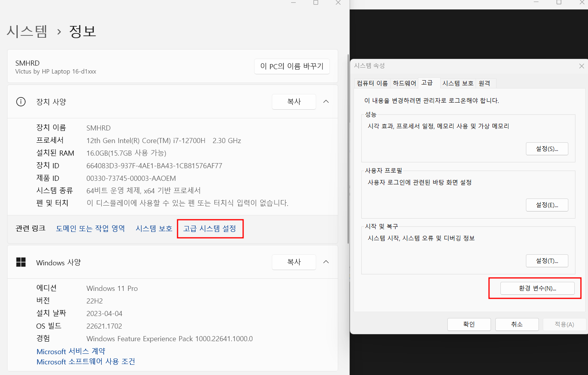Click the device ID value 664083D3-937F-4AE1-BA43-1CB81576AF77
The width and height of the screenshot is (588, 375).
click(154, 165)
